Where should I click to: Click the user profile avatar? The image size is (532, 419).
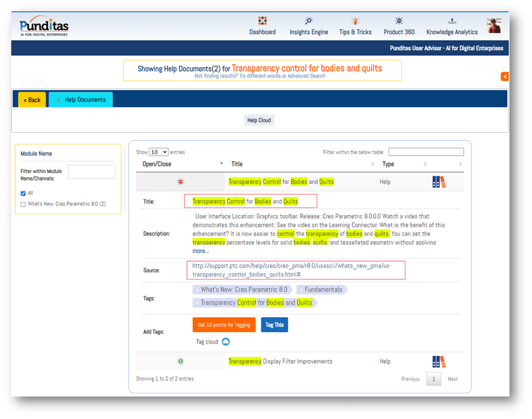click(x=493, y=26)
